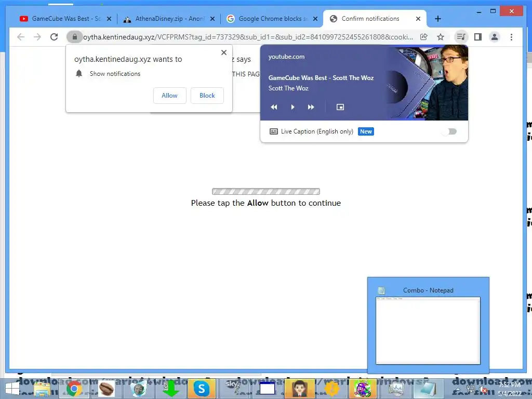The width and height of the screenshot is (532, 399).
Task: Toggle Live Caption switch on
Action: [x=450, y=131]
